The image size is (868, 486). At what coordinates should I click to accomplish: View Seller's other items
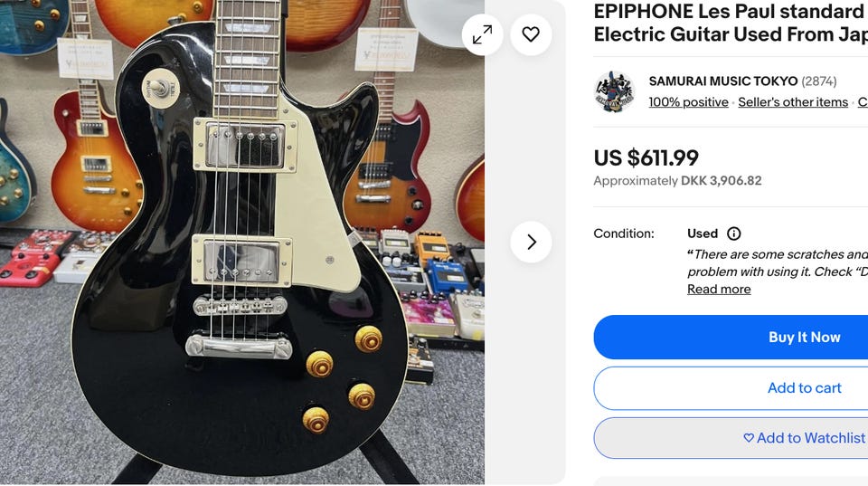(x=793, y=102)
